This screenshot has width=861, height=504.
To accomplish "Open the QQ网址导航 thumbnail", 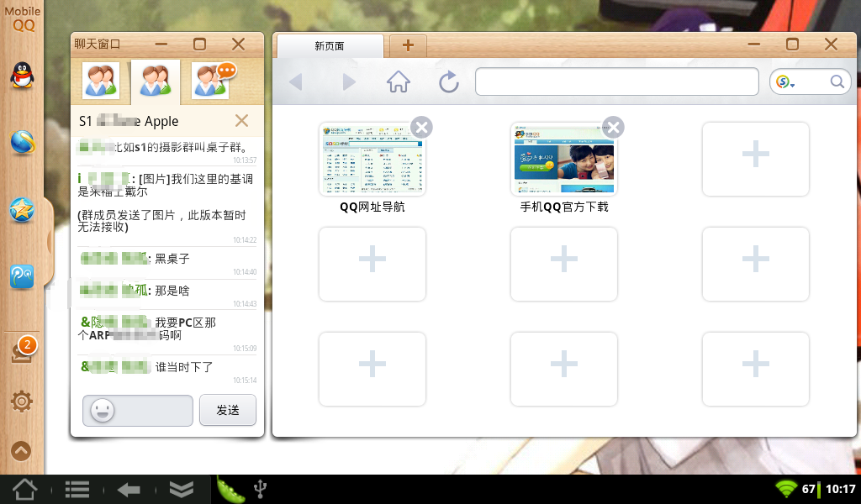I will click(372, 159).
